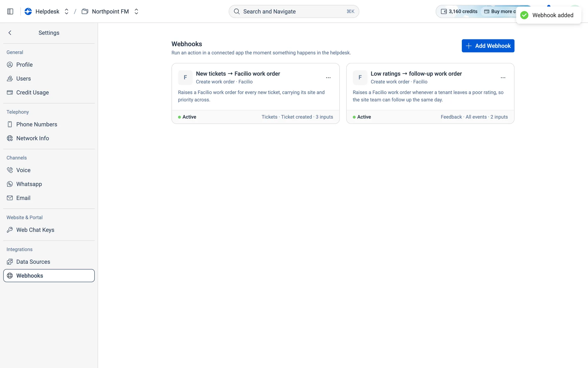This screenshot has height=368, width=588.
Task: Open the New tickets webhook options menu
Action: click(328, 78)
